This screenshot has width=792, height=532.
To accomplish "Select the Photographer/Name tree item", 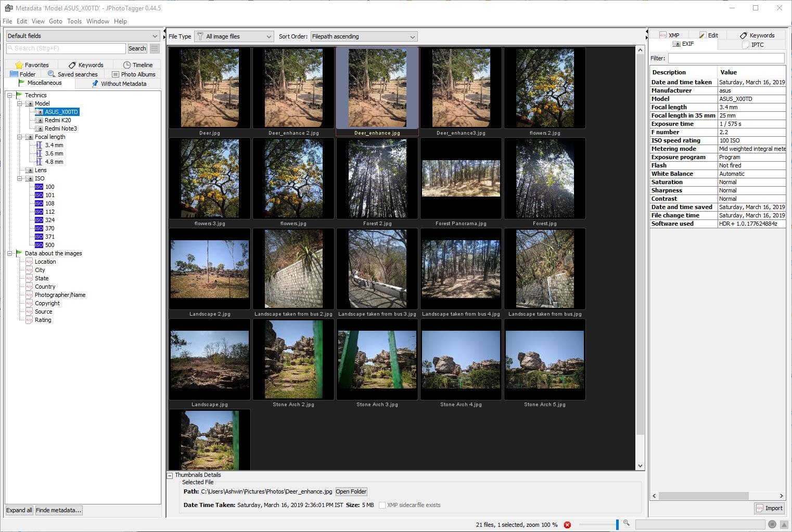I will click(x=60, y=295).
